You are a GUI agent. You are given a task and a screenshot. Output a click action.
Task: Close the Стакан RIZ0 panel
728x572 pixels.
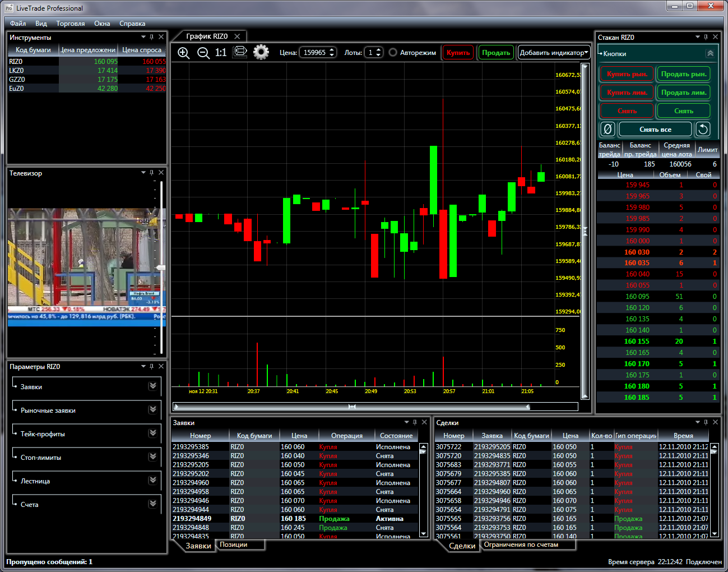tap(716, 37)
